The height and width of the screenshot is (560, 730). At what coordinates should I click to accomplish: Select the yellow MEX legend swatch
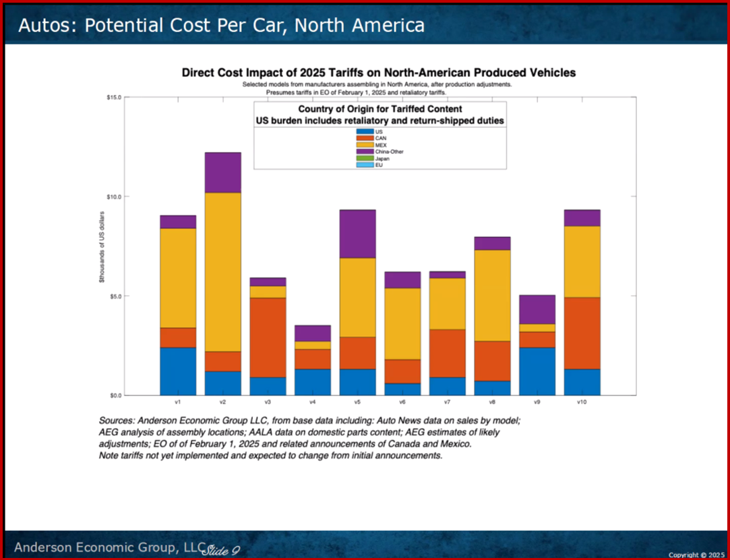pyautogui.click(x=365, y=145)
